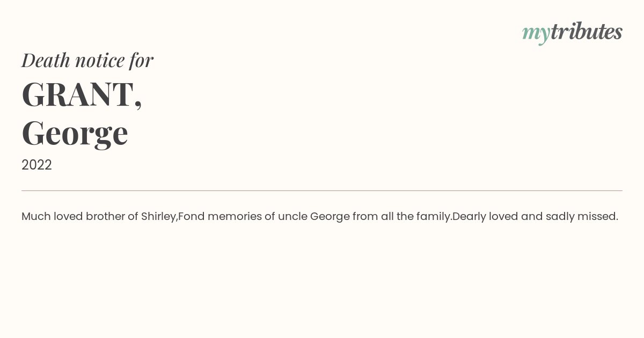Click the word "sadly" in the notice
Screen dimensions: 644x338
point(559,217)
